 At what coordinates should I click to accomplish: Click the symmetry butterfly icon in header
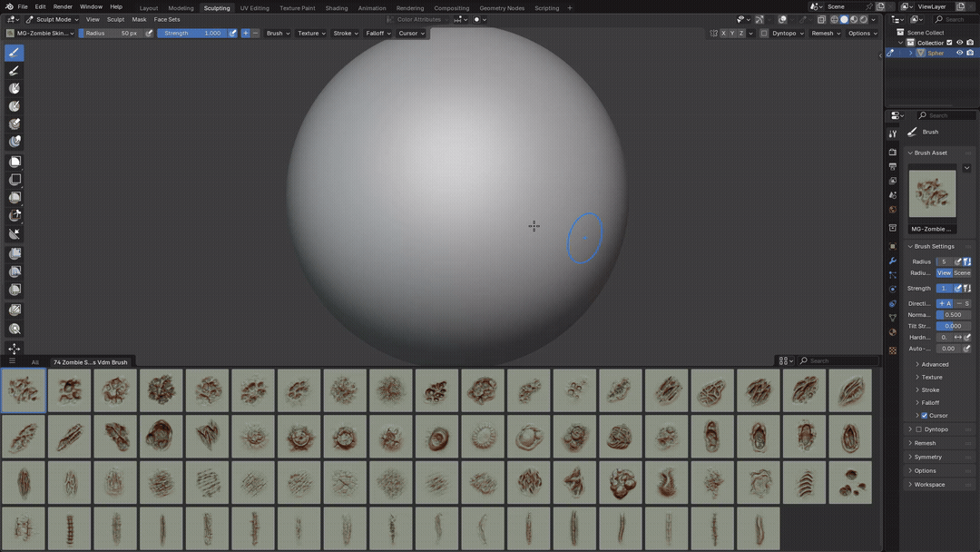point(713,33)
